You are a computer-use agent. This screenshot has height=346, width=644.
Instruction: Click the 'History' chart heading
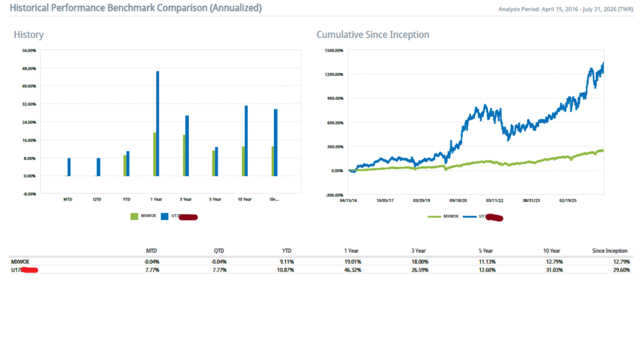coord(29,34)
